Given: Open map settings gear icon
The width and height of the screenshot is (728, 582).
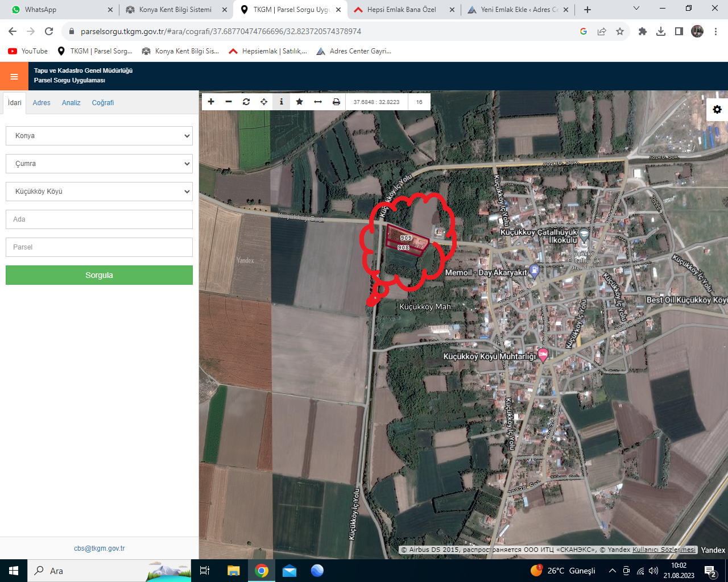Looking at the screenshot, I should click(x=717, y=109).
